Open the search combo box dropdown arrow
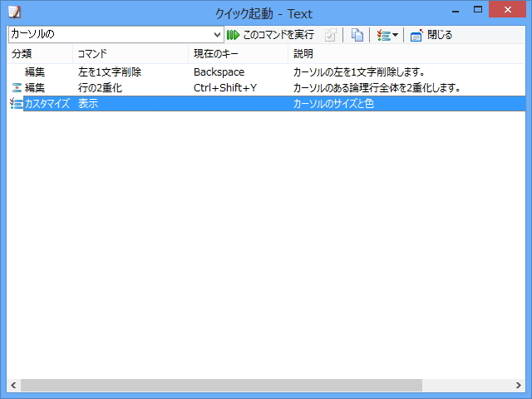The width and height of the screenshot is (532, 399). pos(217,35)
